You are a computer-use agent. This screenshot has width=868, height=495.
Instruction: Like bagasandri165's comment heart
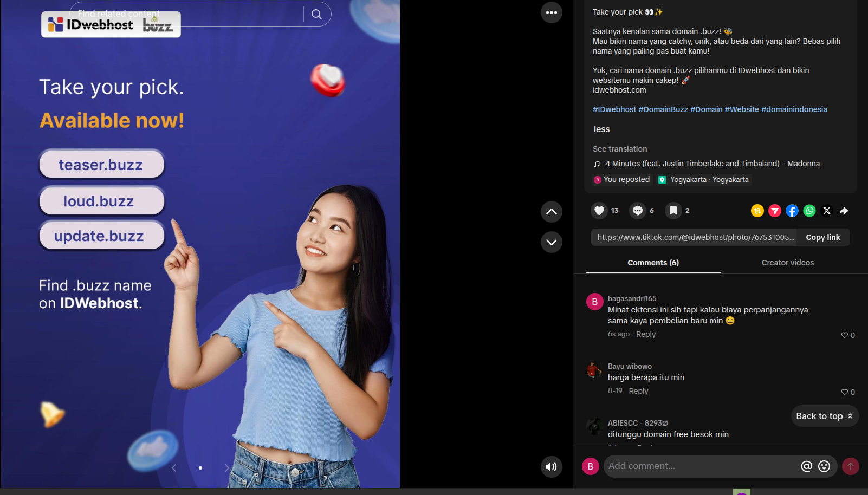(845, 335)
